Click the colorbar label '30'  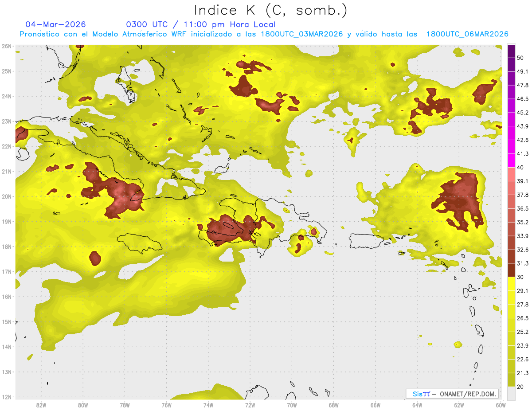(520, 277)
